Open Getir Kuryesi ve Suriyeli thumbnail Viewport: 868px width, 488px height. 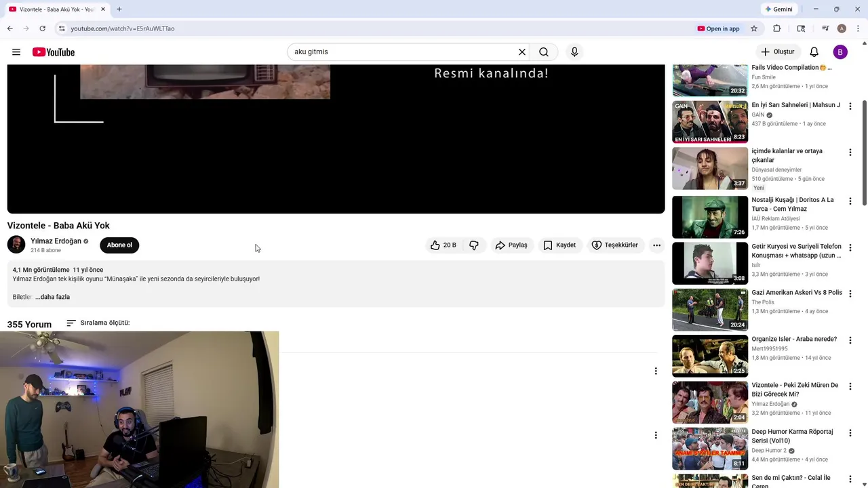pos(710,264)
